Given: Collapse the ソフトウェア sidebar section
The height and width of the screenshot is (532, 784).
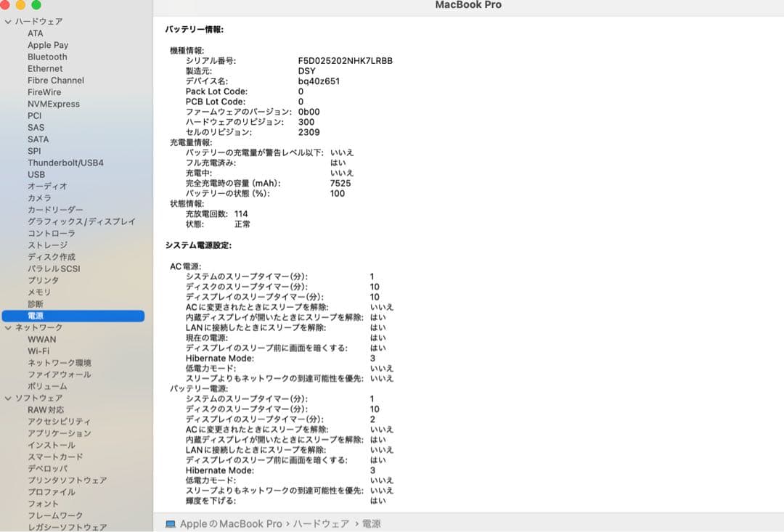Looking at the screenshot, I should (7, 397).
